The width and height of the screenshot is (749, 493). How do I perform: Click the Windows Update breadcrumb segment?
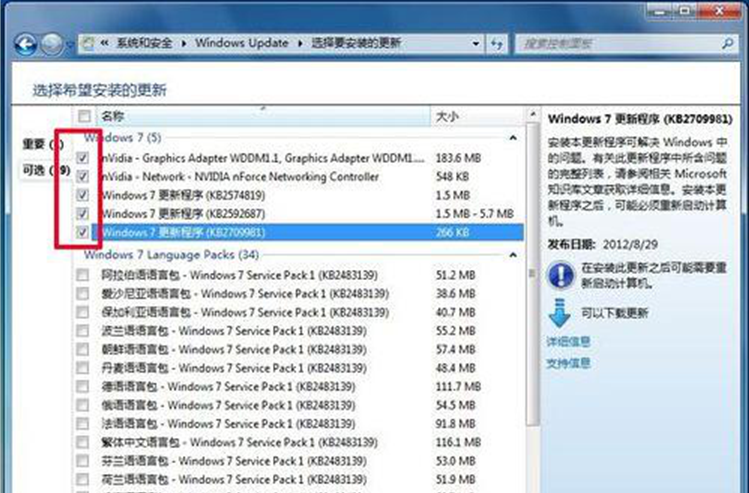241,44
